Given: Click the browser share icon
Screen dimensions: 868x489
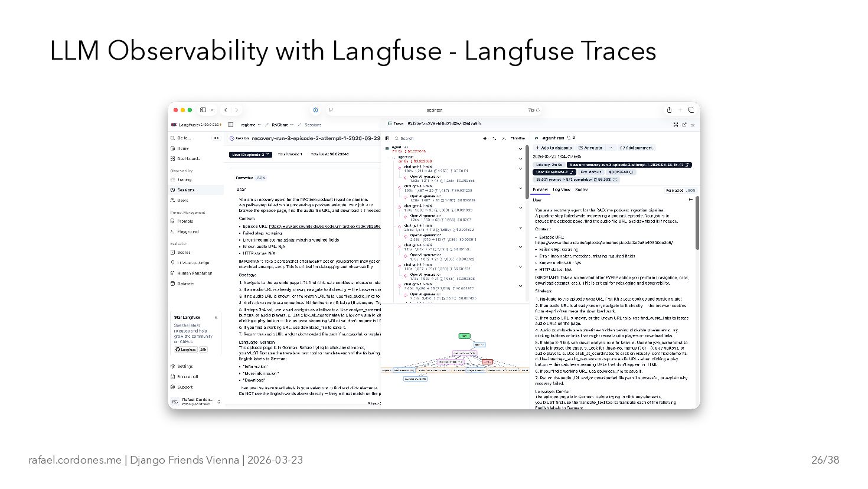Looking at the screenshot, I should pyautogui.click(x=669, y=110).
